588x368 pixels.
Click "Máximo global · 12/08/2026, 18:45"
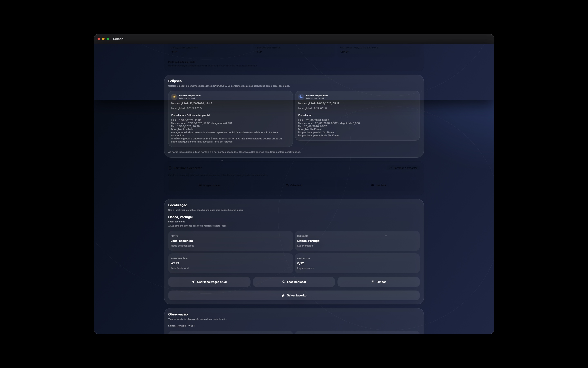point(192,103)
